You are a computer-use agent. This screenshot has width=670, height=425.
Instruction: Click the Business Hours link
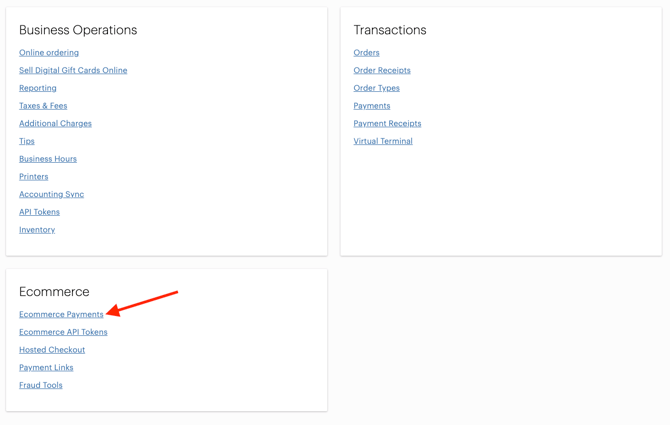[x=48, y=159]
